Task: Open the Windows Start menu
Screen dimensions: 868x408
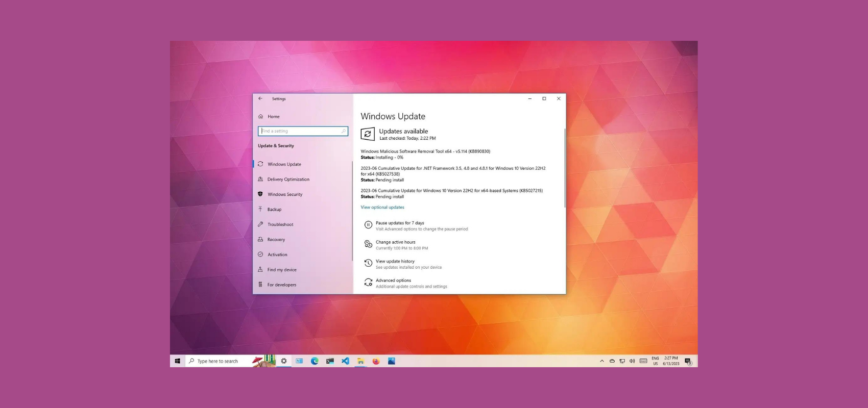Action: (x=177, y=361)
